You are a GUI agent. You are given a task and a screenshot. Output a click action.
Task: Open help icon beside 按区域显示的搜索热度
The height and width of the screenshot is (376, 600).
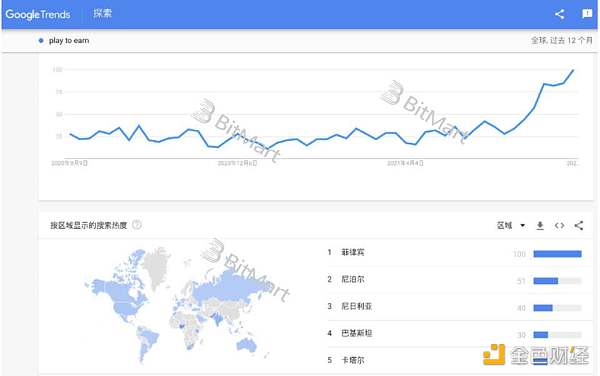[137, 225]
